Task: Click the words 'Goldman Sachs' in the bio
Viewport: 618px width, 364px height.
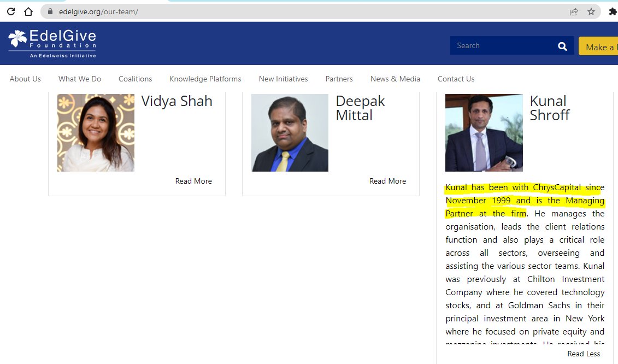Action: point(539,305)
